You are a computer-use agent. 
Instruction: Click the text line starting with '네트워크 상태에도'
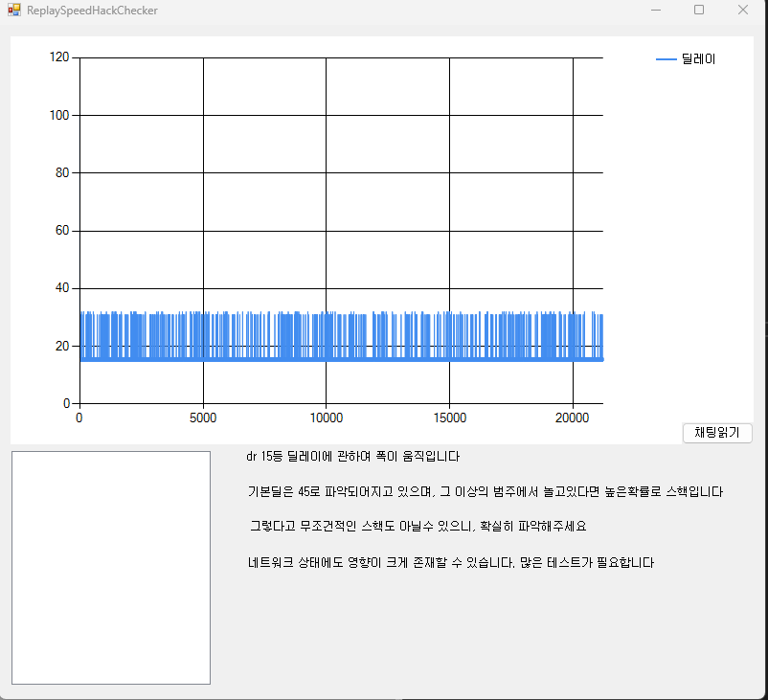pos(450,563)
